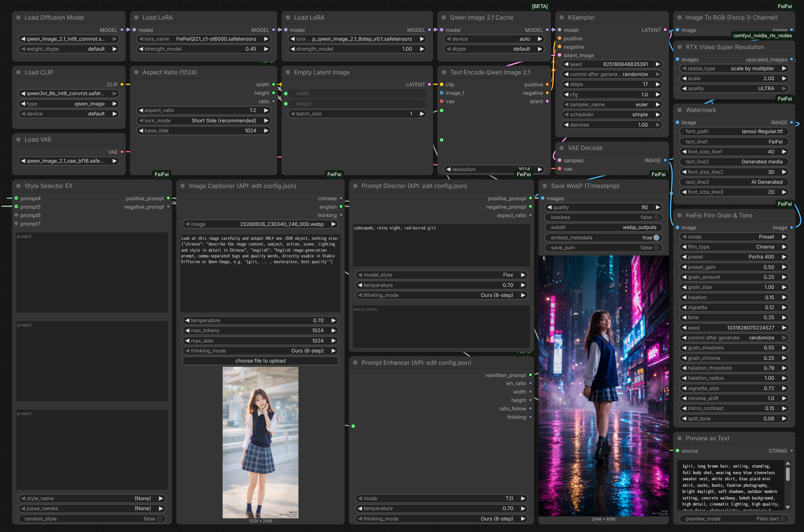Click the VAE Decode IMAGE output socket
This screenshot has width=804, height=532.
coord(665,160)
